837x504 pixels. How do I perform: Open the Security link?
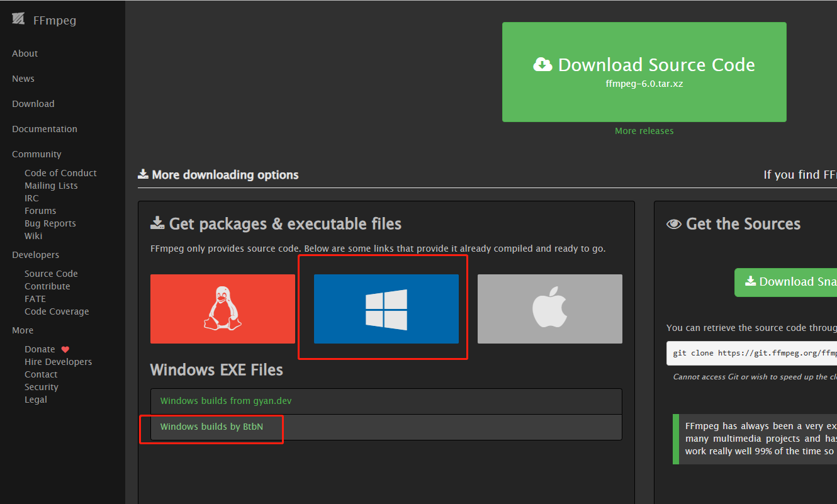coord(42,387)
